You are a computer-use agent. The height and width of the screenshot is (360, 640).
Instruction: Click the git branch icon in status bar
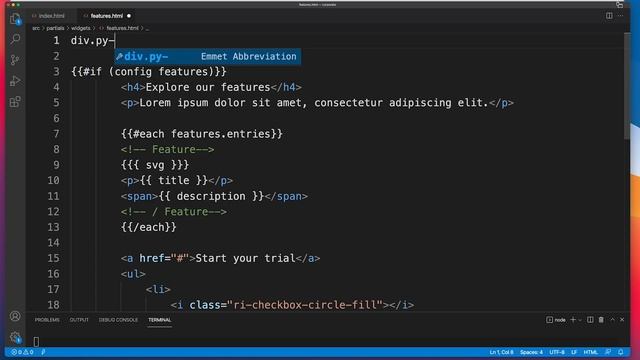click(x=43, y=352)
